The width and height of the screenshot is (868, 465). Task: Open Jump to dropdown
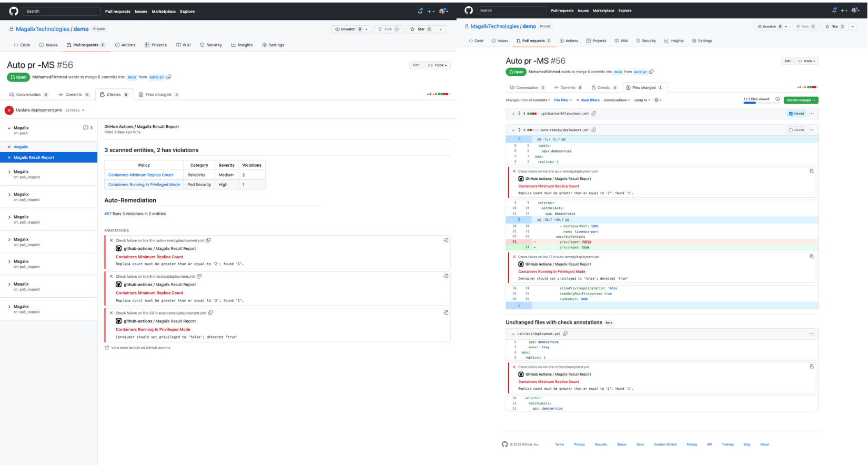click(x=642, y=100)
